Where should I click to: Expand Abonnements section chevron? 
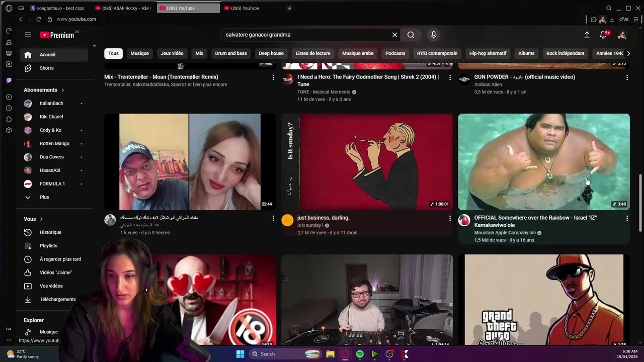[x=63, y=90]
